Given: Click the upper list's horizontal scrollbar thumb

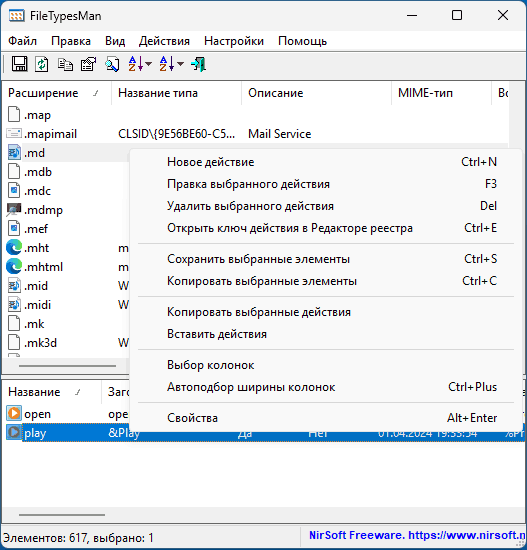Looking at the screenshot, I should pyautogui.click(x=67, y=366).
